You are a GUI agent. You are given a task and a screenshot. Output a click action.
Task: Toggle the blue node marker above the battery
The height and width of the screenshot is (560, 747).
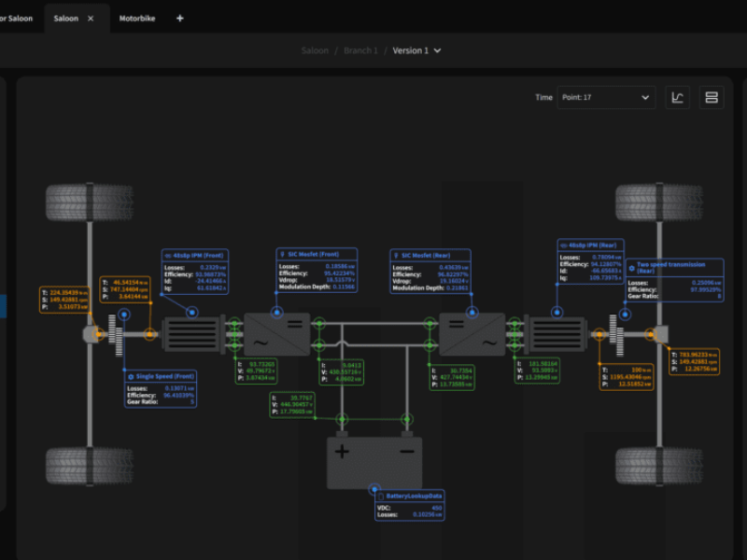point(375,489)
